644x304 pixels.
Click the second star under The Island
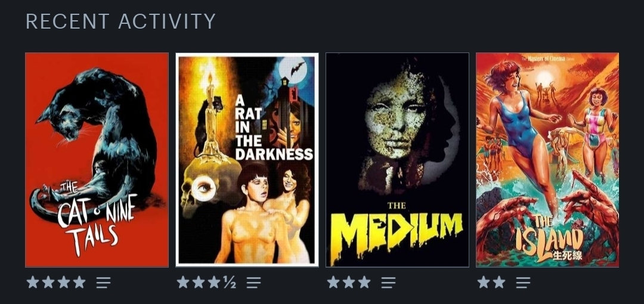[499, 282]
